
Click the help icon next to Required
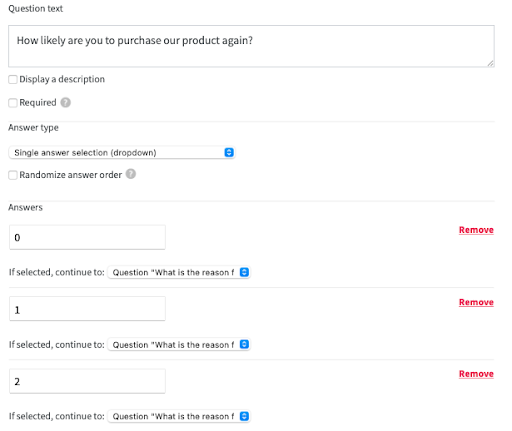[x=65, y=102]
